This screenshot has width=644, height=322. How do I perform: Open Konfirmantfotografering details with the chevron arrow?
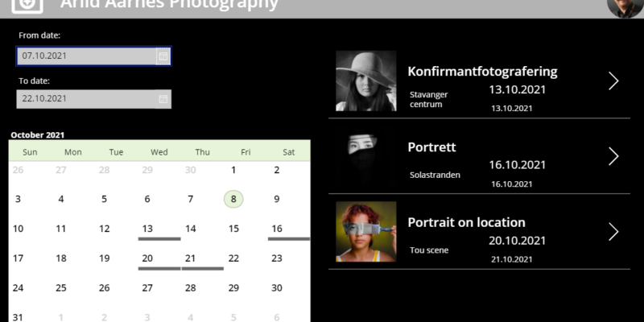pos(613,81)
